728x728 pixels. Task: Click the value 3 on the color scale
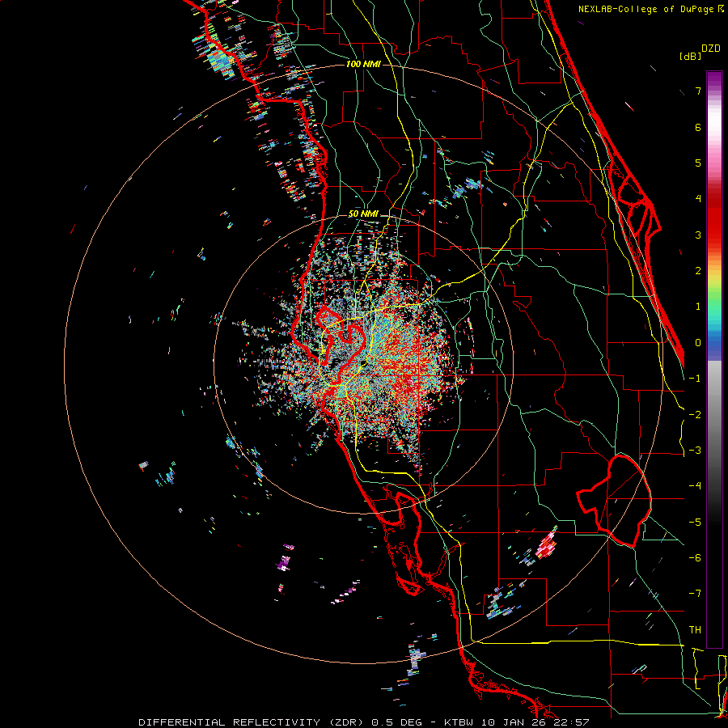698,235
